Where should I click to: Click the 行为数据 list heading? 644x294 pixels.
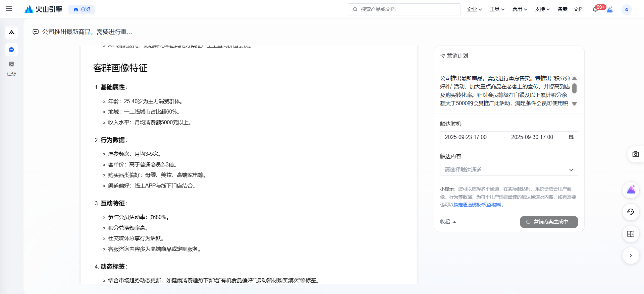tap(113, 140)
